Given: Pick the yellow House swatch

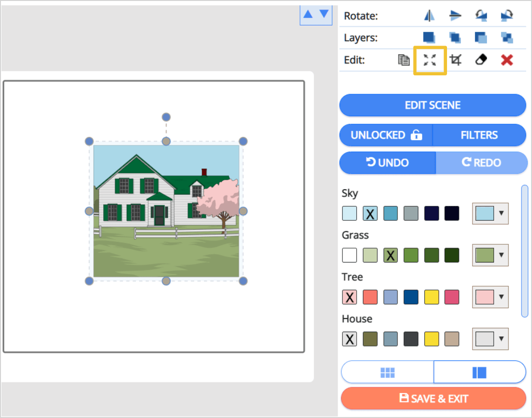Looking at the screenshot, I should click(432, 339).
